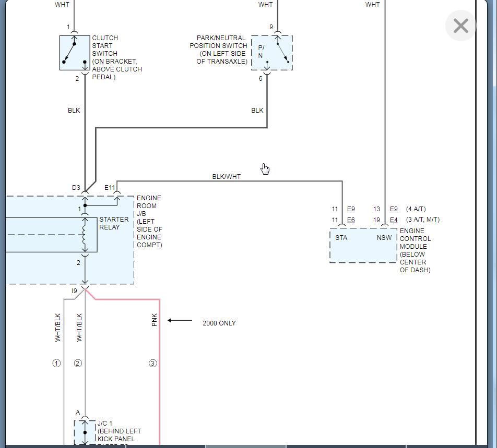Click the 'WHT/BLK' label above circled 2
Screen dimensions: 497x448
pyautogui.click(x=79, y=328)
